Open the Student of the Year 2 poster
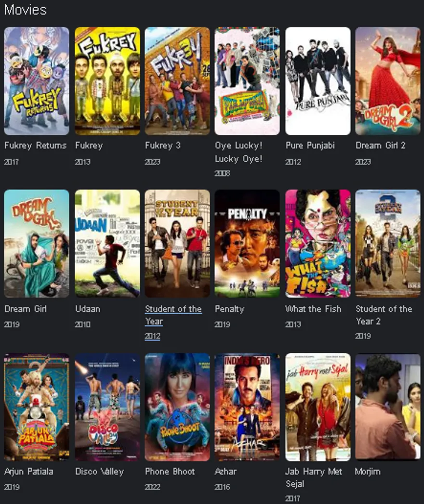The width and height of the screenshot is (424, 504). coord(388,244)
